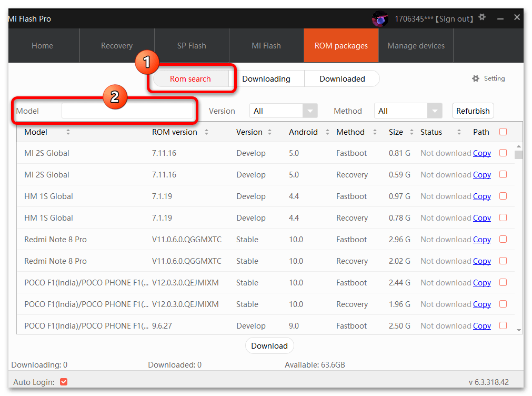
Task: Select the 0.81 G size cell
Action: coord(399,153)
